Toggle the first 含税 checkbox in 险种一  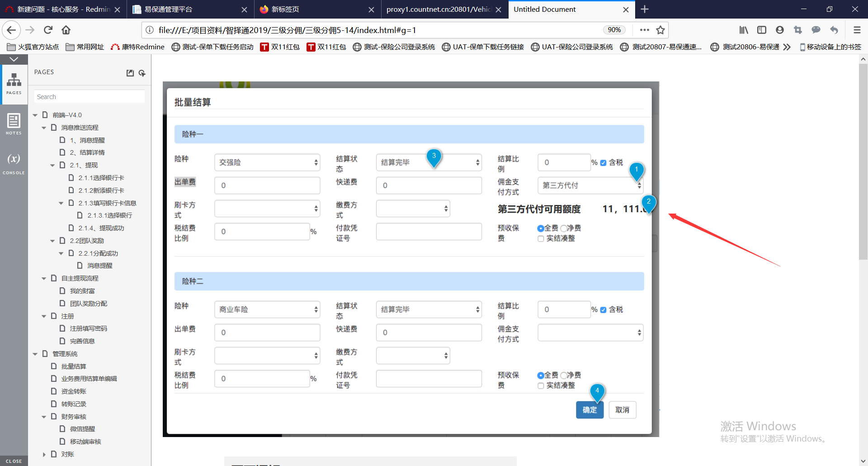[x=603, y=163]
